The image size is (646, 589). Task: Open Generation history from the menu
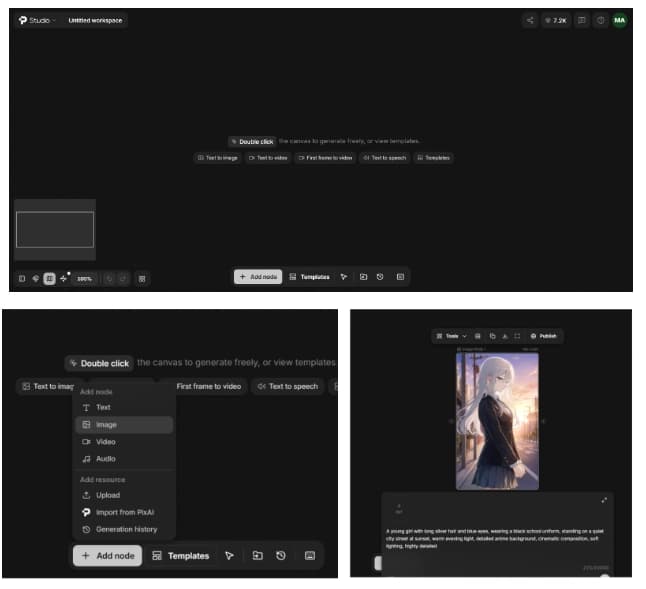[124, 529]
